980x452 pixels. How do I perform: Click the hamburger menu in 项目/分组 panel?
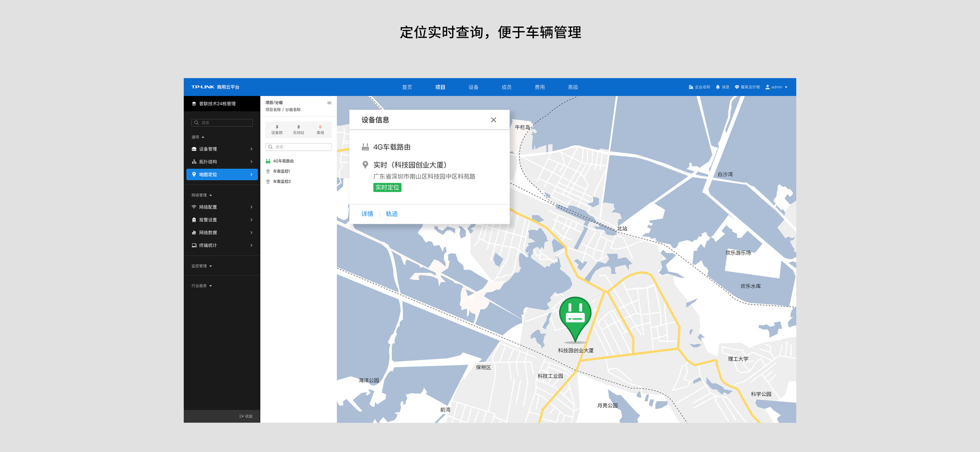(x=329, y=103)
